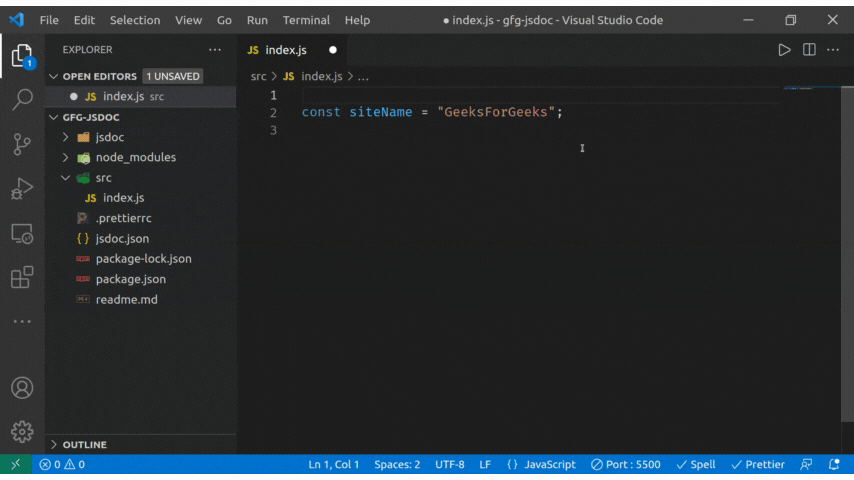Open the Go menu
Image resolution: width=854 pixels, height=480 pixels.
click(224, 20)
